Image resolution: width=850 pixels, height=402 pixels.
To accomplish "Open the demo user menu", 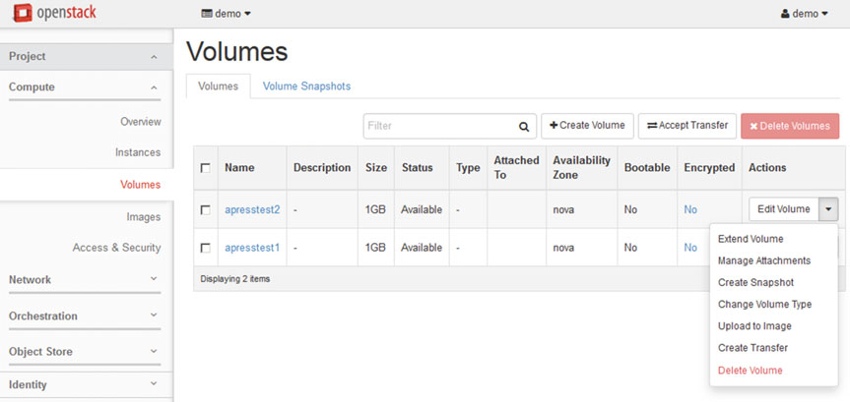I will (804, 14).
